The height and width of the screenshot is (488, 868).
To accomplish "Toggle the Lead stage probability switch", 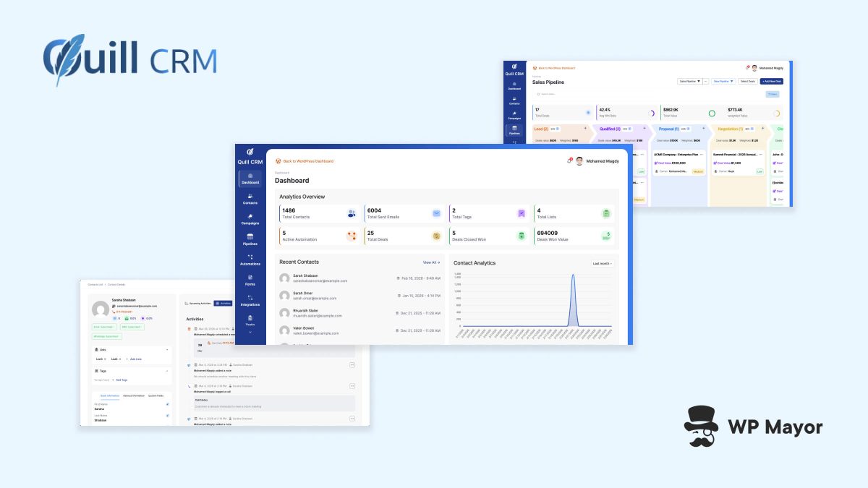I will tap(557, 129).
